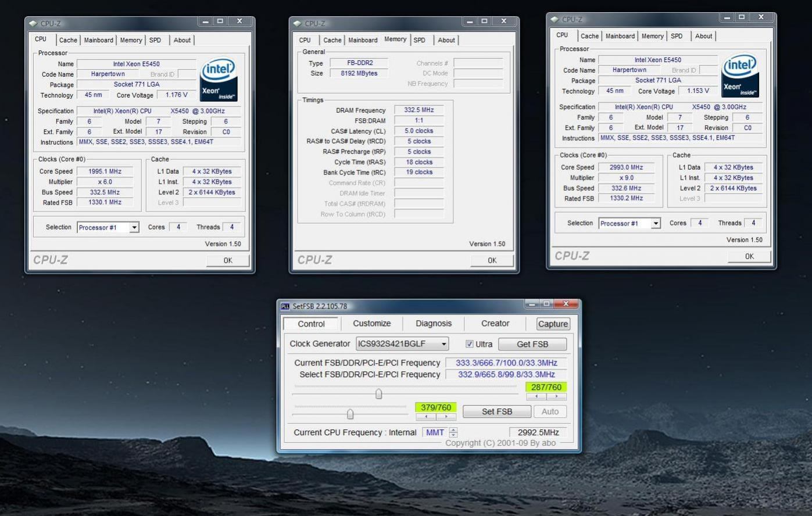Select the Customize tab in SetFSB

[372, 324]
